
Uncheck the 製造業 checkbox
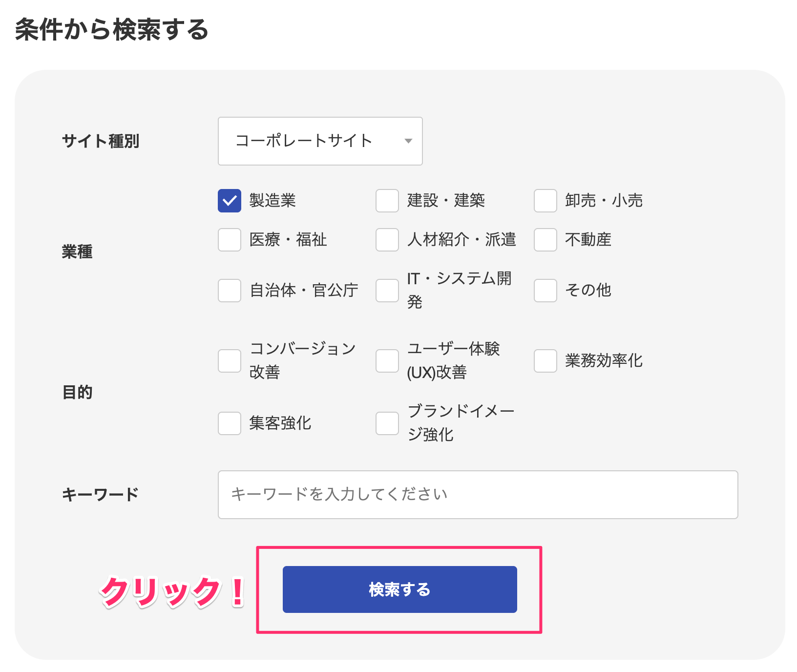coord(230,201)
